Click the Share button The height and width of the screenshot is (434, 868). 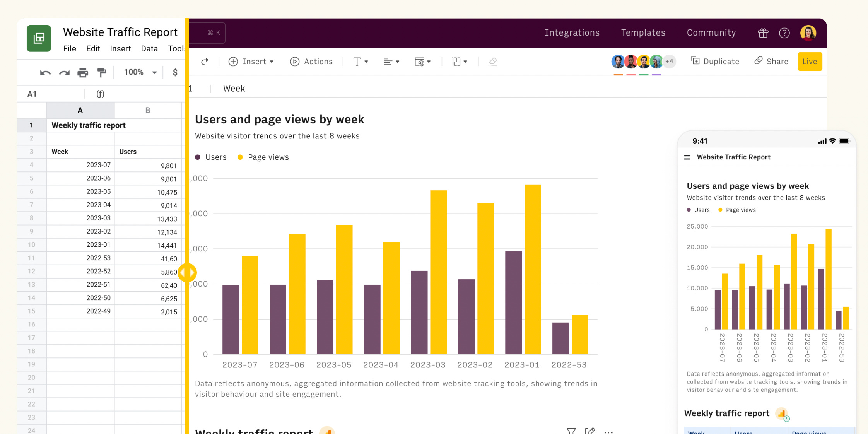[x=771, y=62]
